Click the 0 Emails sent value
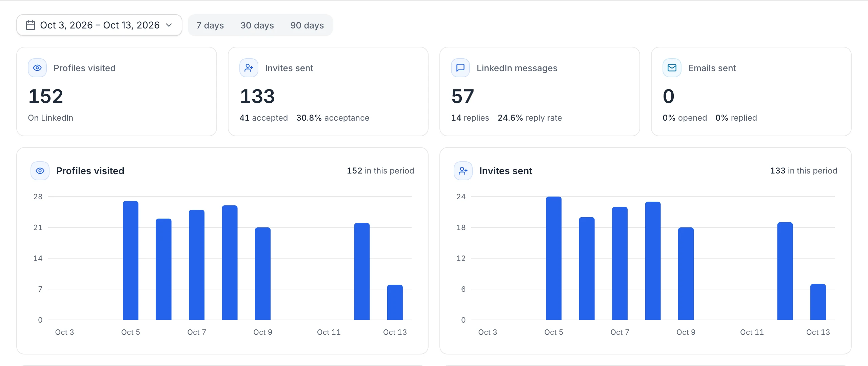 (669, 96)
